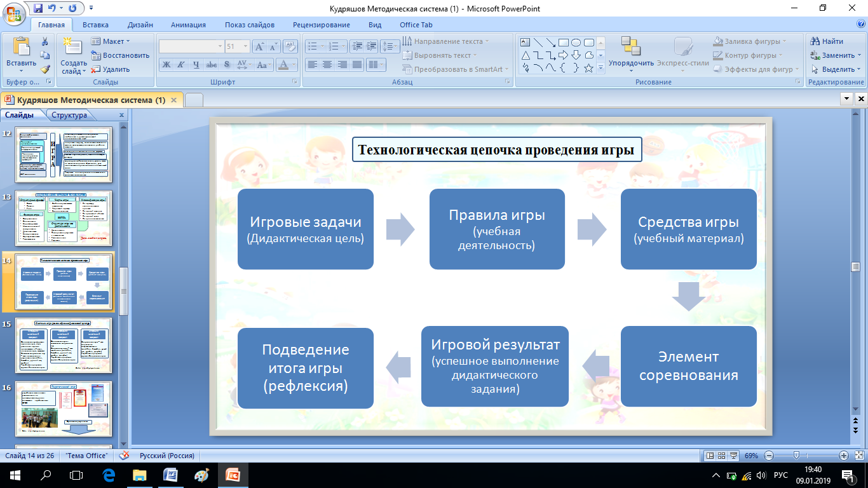Toggle center text alignment
Image resolution: width=868 pixels, height=488 pixels.
tap(327, 64)
